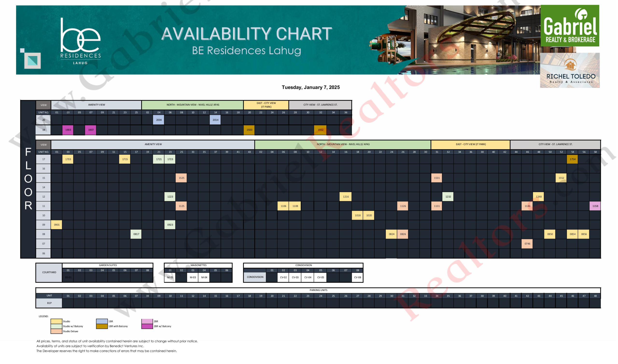The image size is (618, 364).
Task: Click available unit 0824
Action: pos(391,234)
